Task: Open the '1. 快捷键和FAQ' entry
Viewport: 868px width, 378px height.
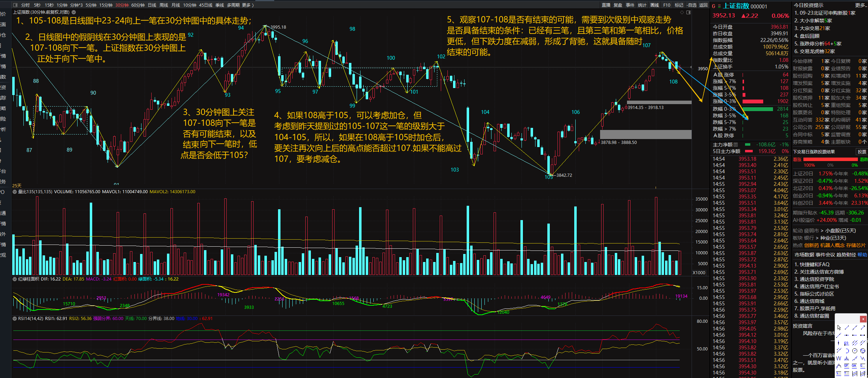Action: pyautogui.click(x=812, y=264)
